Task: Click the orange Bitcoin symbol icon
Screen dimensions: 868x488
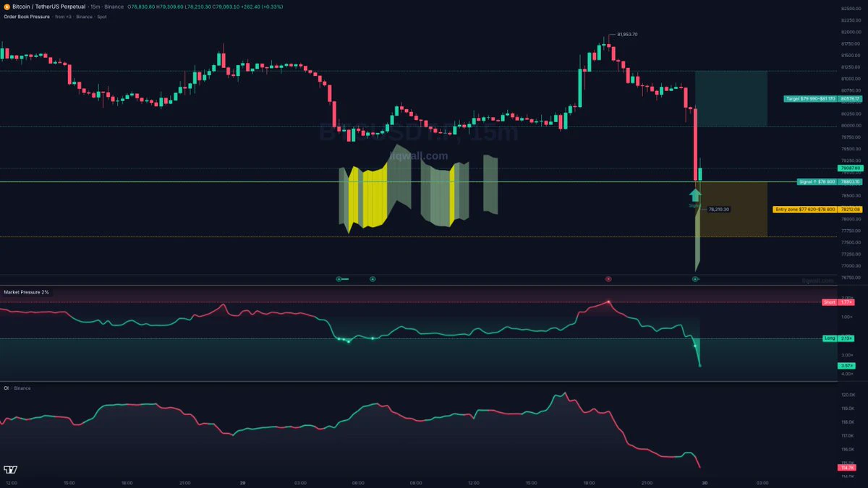Action: (x=7, y=7)
